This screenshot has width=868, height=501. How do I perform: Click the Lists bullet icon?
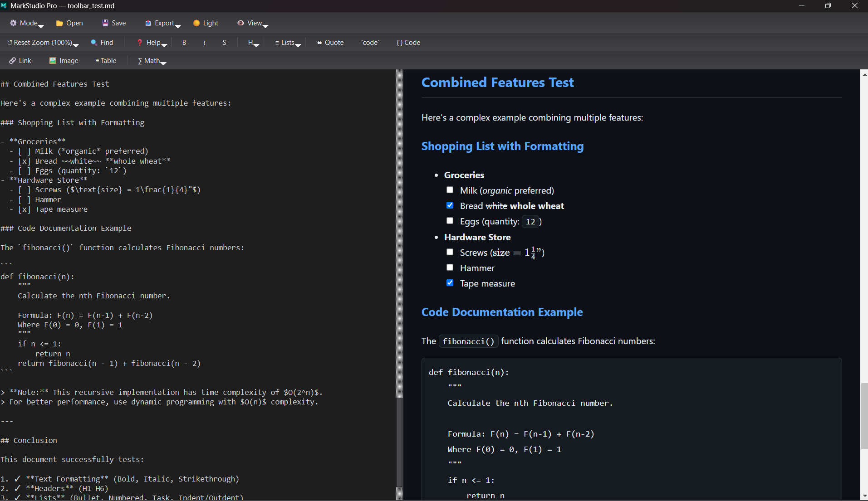277,43
